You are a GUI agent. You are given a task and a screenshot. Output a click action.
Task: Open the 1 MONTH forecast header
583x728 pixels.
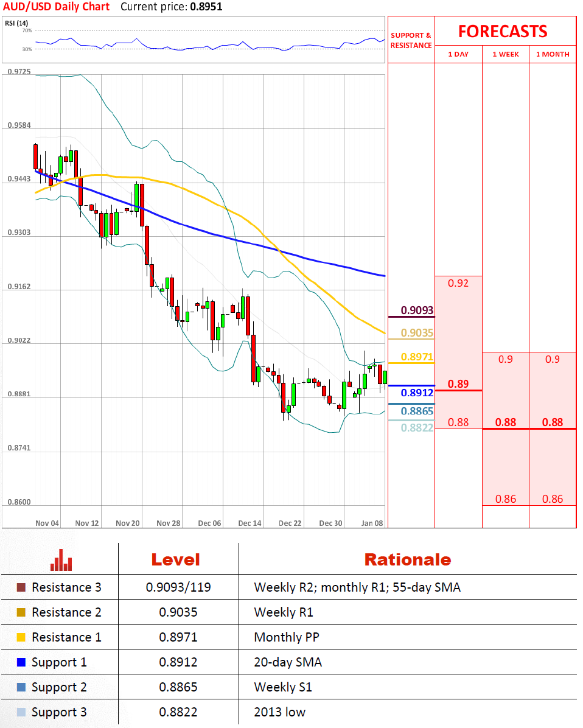(553, 54)
